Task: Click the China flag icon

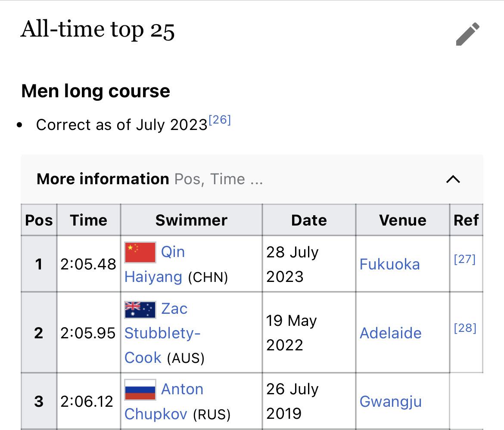Action: [140, 252]
